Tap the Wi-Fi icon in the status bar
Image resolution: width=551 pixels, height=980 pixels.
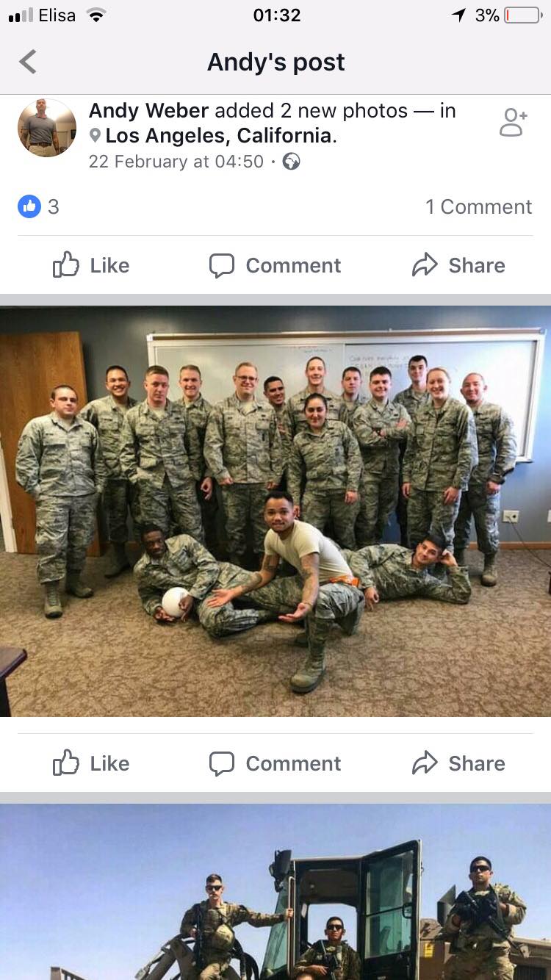(96, 15)
